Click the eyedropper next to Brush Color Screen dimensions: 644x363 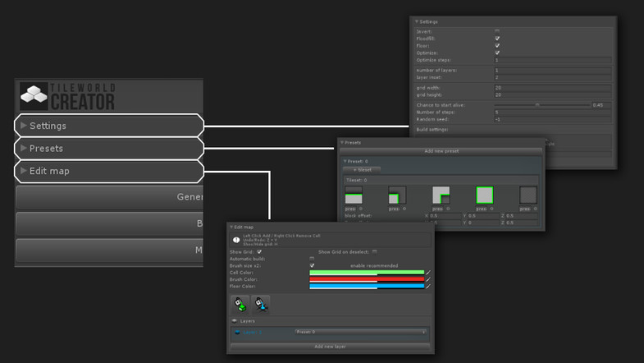[428, 279]
